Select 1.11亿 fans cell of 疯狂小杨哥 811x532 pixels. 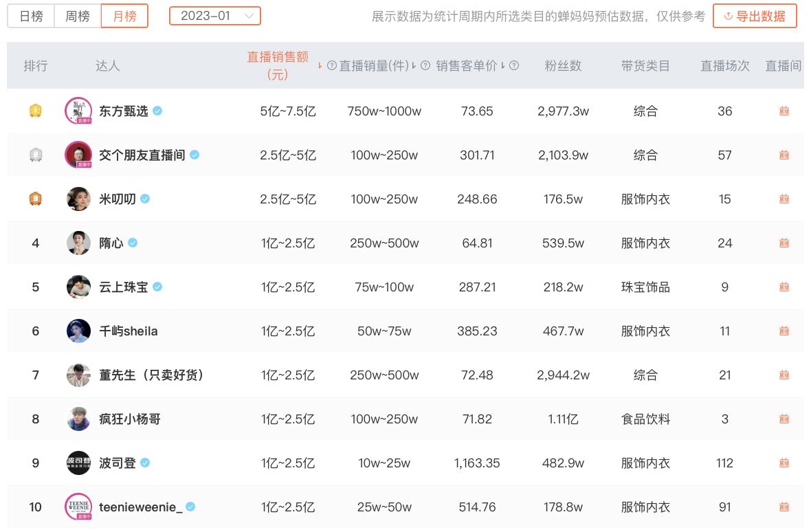(564, 419)
